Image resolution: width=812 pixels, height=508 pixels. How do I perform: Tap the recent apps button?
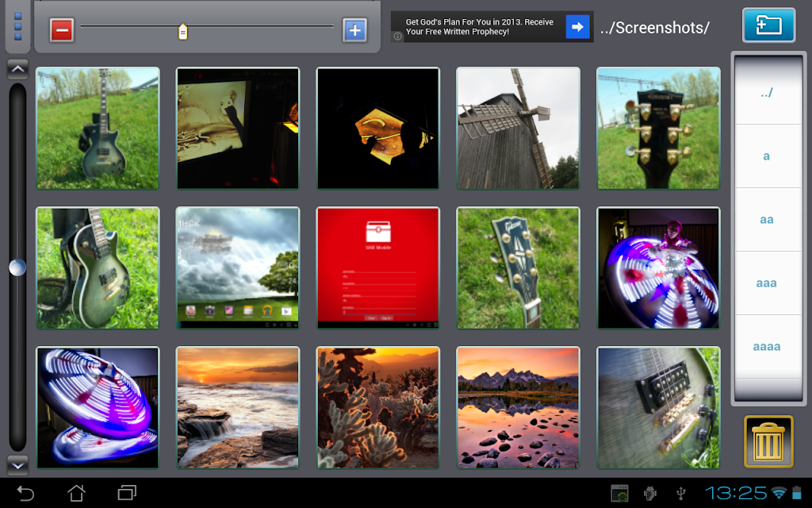click(x=127, y=492)
